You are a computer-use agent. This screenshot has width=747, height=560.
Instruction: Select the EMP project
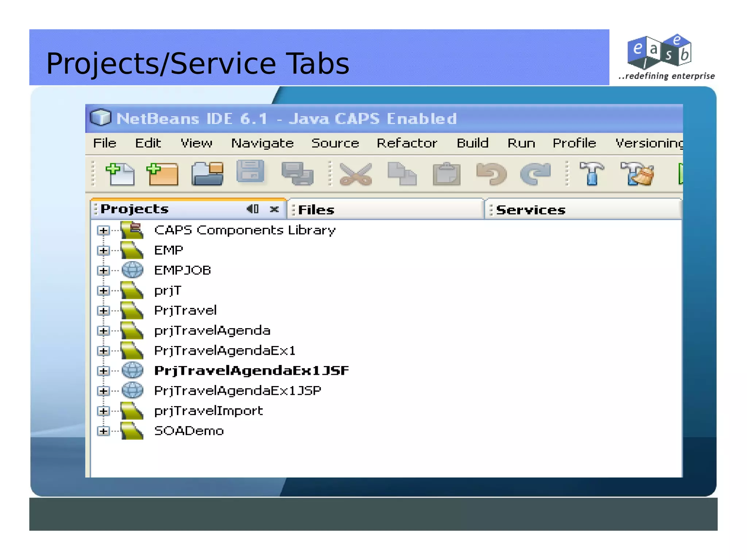[x=168, y=250]
